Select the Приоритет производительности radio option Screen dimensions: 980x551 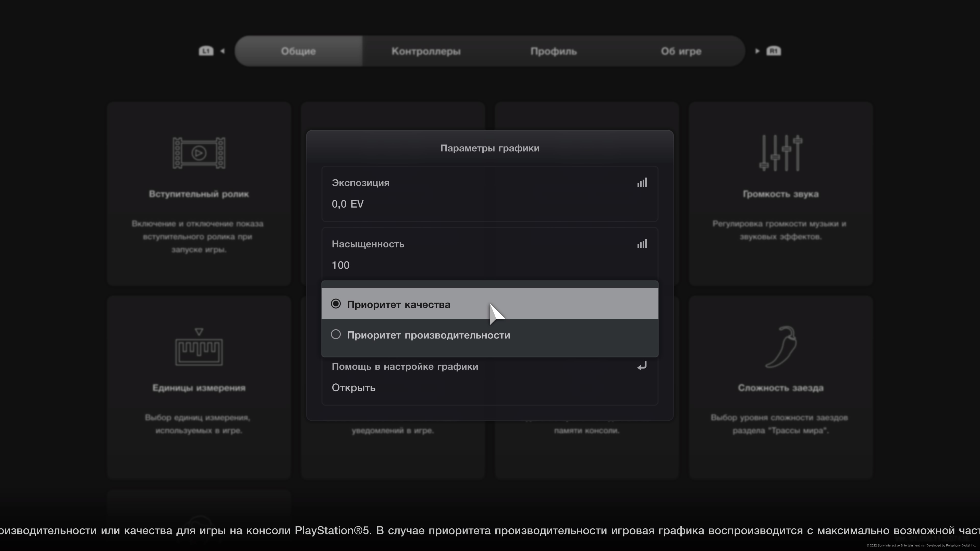(490, 335)
